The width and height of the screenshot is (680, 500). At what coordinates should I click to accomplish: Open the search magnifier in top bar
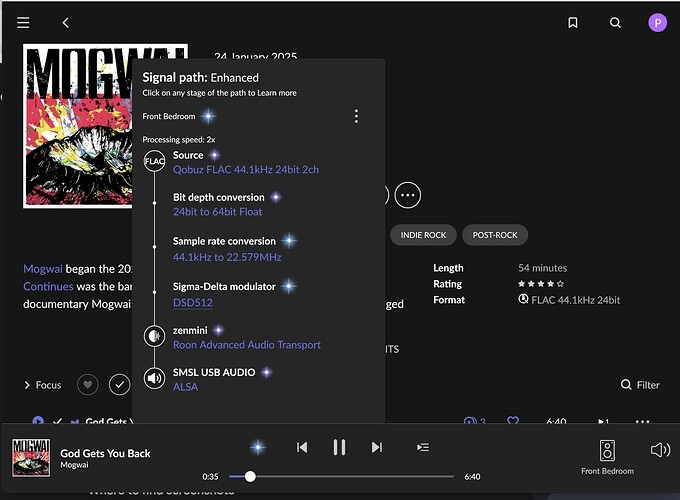coord(615,23)
